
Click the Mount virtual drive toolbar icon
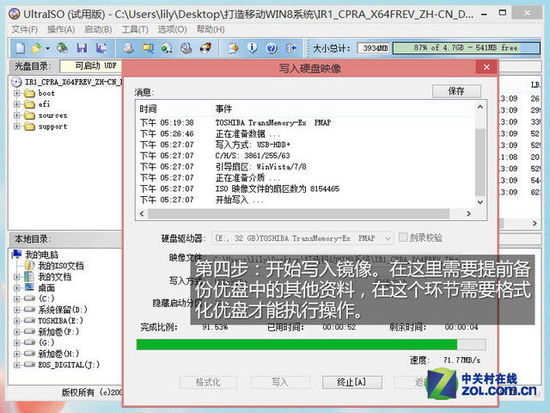point(186,48)
